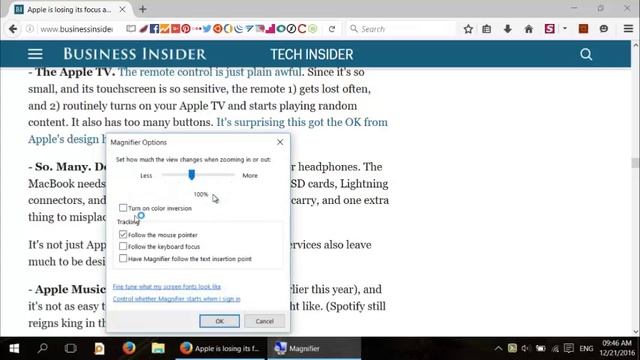Click the Twitter bird icon in the address bar
Viewport: 640px width, 360px height.
207,29
